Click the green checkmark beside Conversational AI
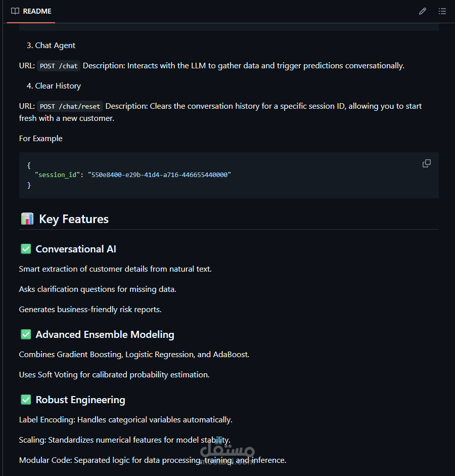This screenshot has height=476, width=455. click(26, 249)
